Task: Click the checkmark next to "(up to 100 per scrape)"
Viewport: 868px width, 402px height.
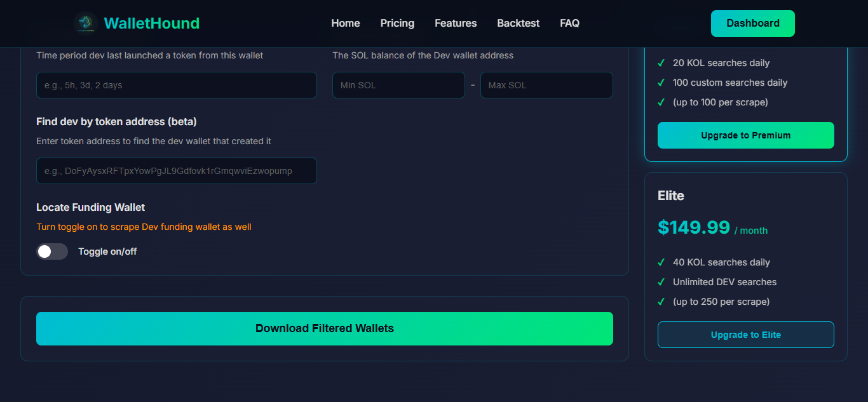Action: [x=661, y=102]
